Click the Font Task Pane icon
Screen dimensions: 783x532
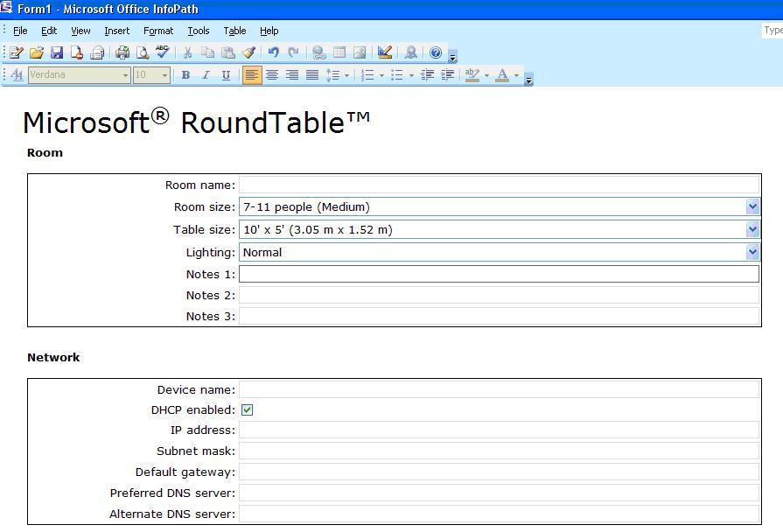(17, 75)
